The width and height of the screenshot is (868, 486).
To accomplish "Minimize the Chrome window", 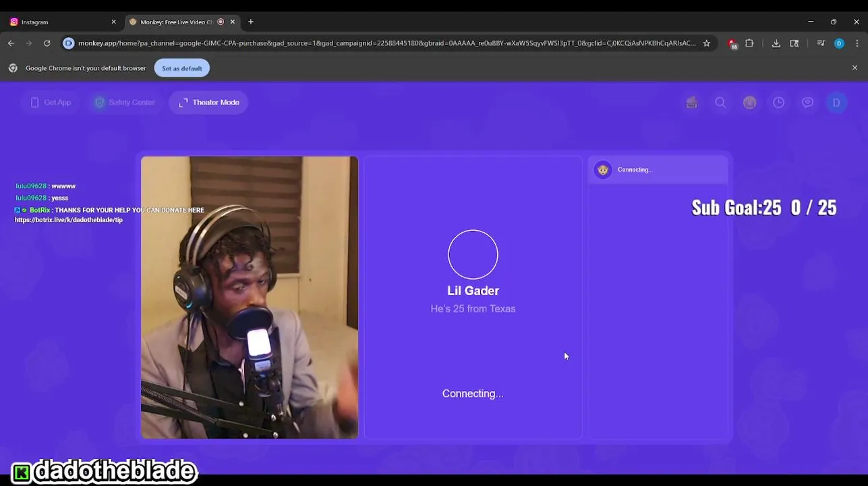I will 811,22.
